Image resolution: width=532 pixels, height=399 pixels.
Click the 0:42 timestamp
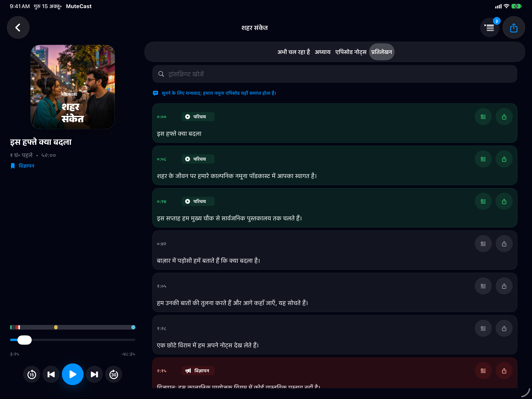click(162, 244)
